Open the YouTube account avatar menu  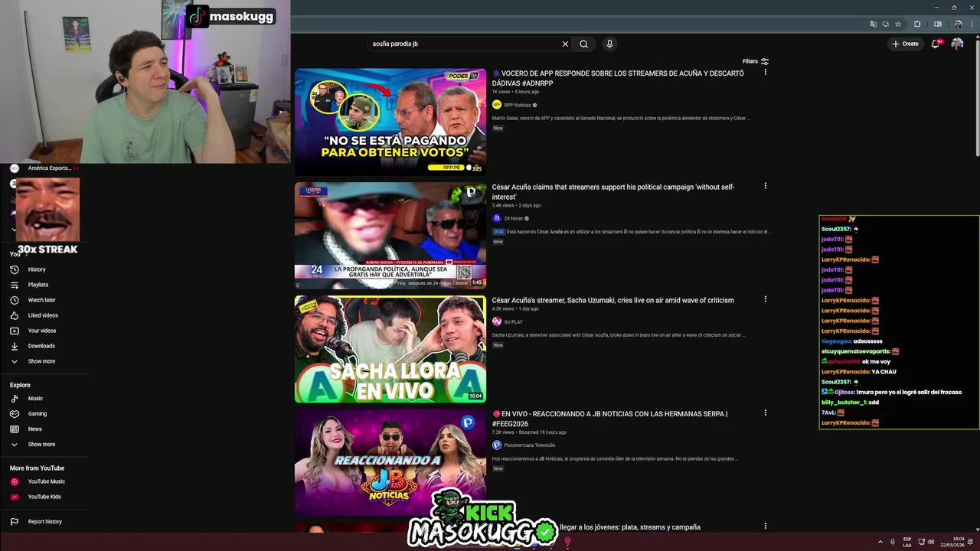point(957,44)
